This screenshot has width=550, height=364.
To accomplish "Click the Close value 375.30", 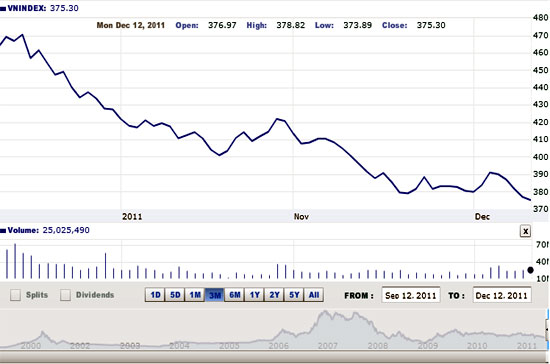I will point(431,25).
